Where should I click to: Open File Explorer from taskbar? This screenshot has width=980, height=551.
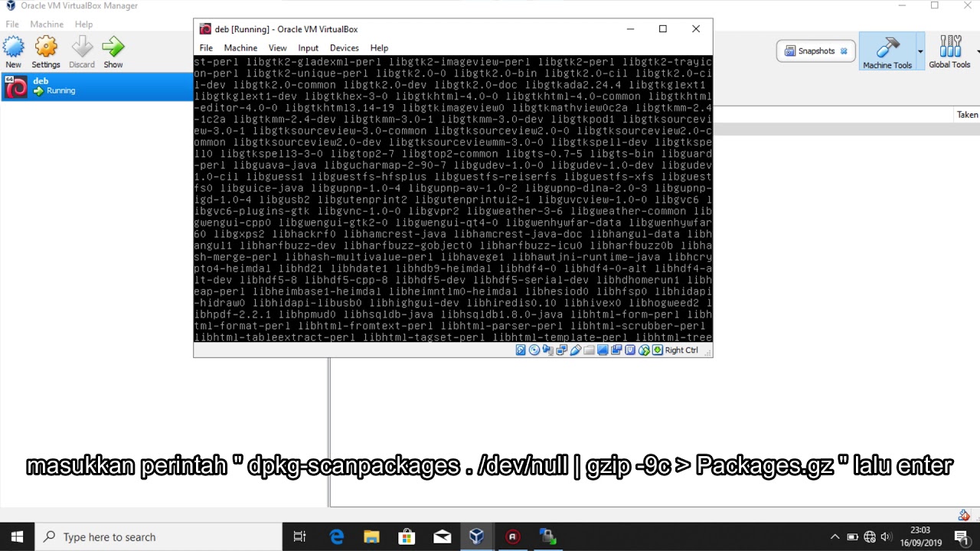click(x=371, y=537)
